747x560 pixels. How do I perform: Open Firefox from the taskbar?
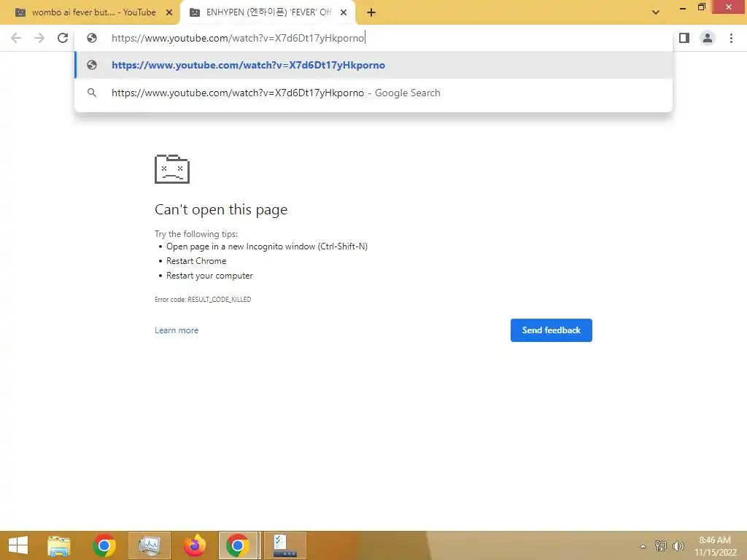click(194, 545)
